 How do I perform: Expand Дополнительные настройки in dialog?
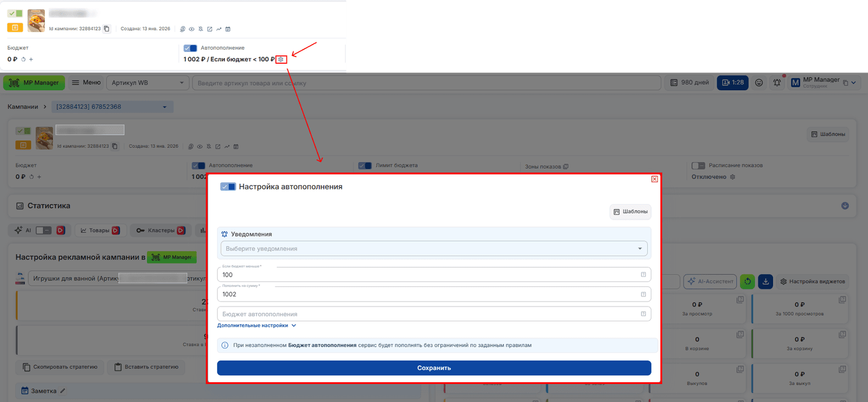coord(257,325)
